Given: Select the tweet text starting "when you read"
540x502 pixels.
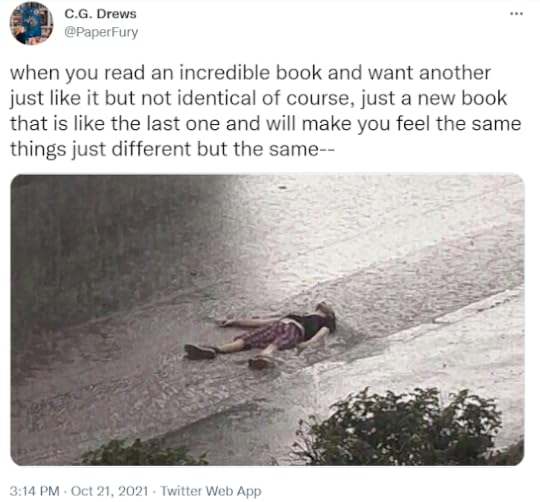Looking at the screenshot, I should pyautogui.click(x=265, y=111).
